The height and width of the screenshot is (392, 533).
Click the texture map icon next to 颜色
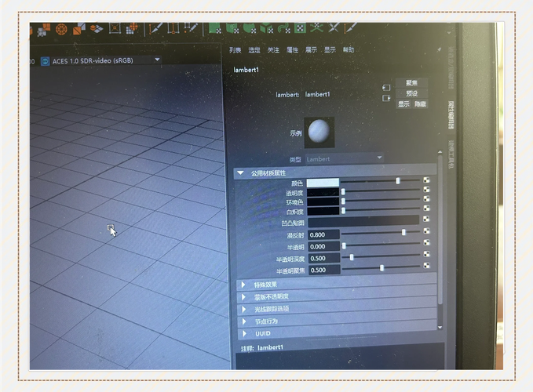427,181
